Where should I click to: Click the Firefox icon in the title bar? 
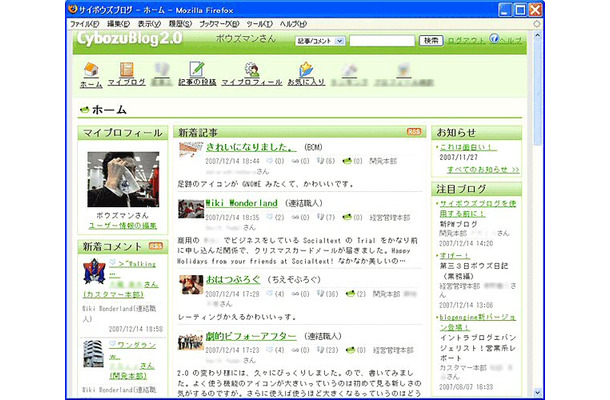pos(72,9)
